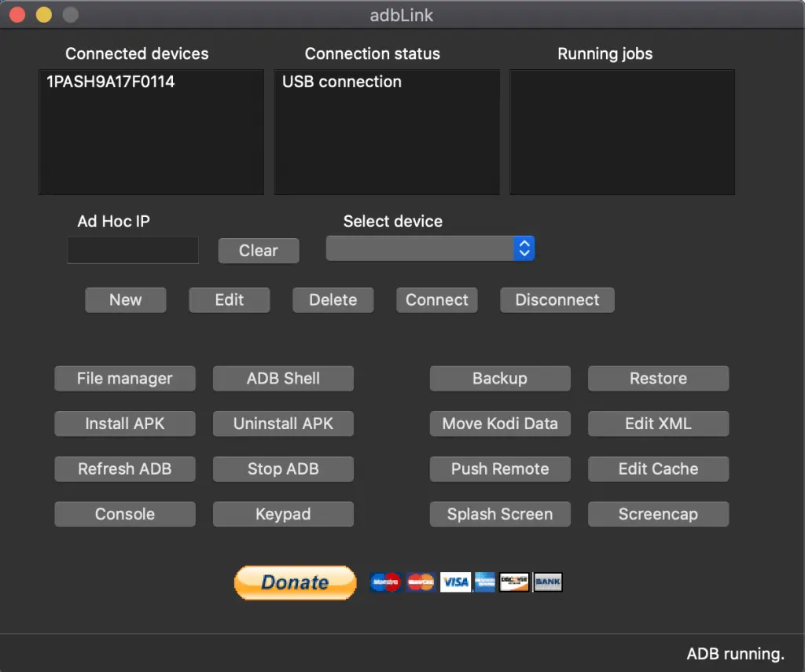Click Move Kodi Data
Viewport: 805px width, 672px height.
pos(500,424)
